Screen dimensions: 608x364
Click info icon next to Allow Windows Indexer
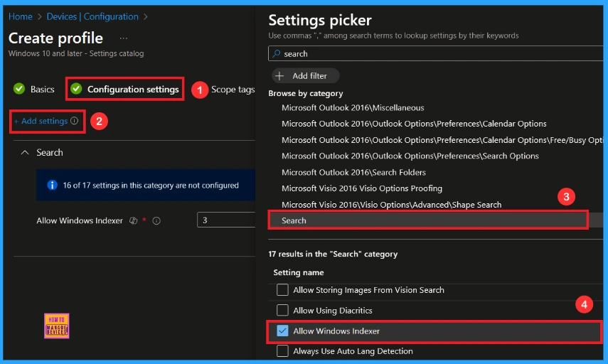pyautogui.click(x=156, y=220)
